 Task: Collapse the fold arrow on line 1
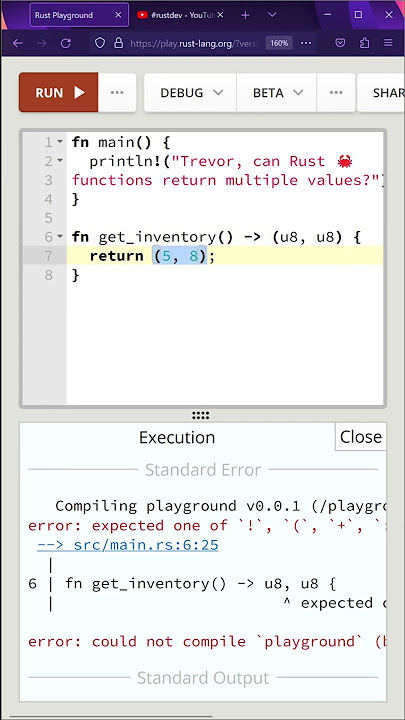pyautogui.click(x=60, y=142)
